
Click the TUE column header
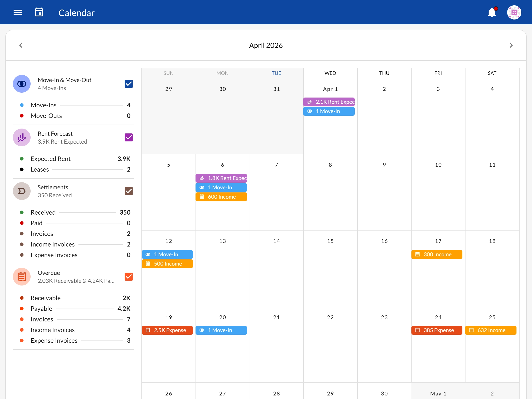tap(276, 73)
